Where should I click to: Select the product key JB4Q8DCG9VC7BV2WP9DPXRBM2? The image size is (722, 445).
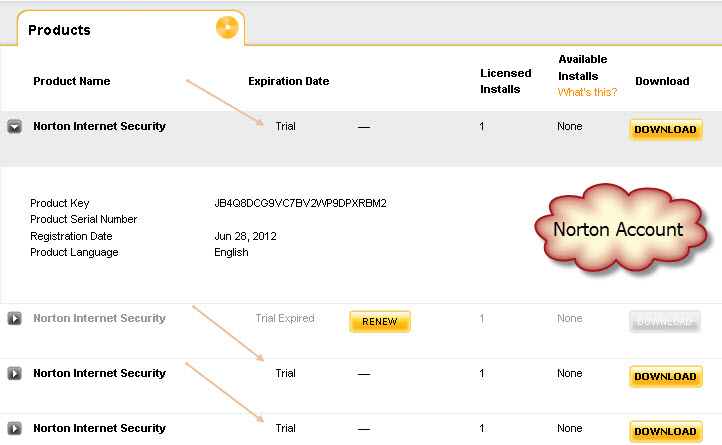click(x=300, y=203)
